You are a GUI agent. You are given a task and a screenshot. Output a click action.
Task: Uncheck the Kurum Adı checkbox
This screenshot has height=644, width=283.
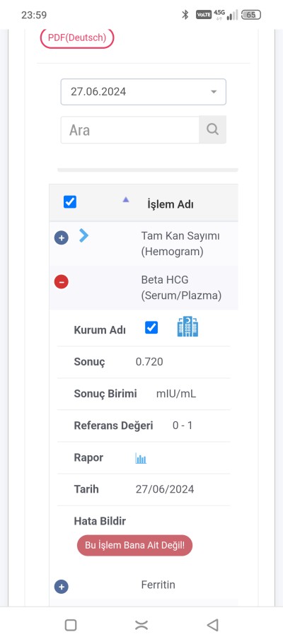151,327
